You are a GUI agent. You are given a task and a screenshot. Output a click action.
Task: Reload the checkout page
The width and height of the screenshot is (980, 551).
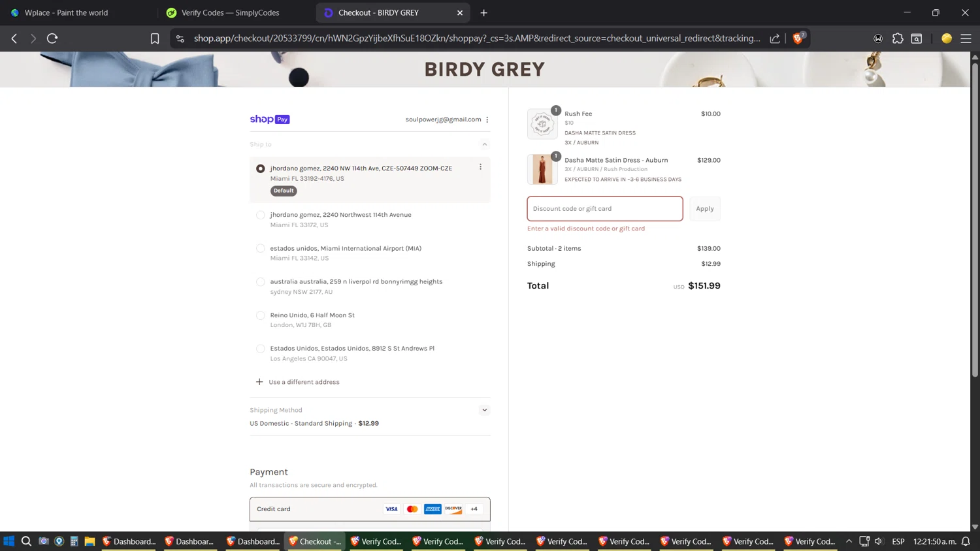point(52,39)
